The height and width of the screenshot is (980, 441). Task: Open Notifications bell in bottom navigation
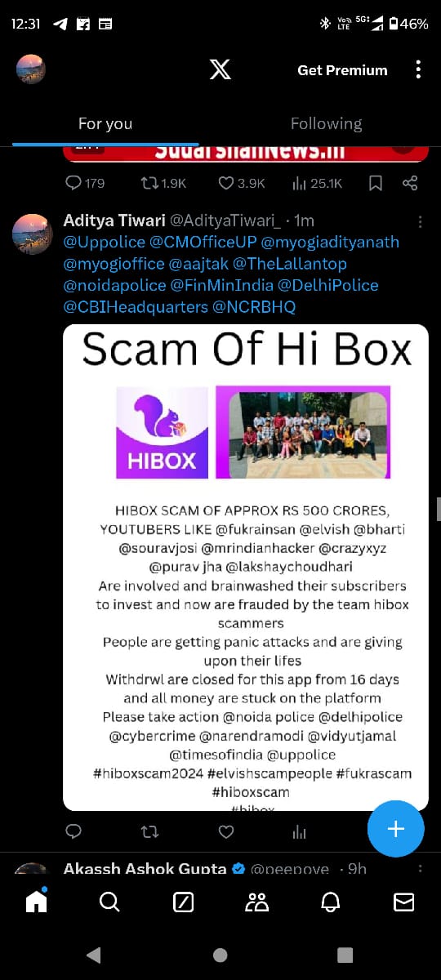coord(331,902)
